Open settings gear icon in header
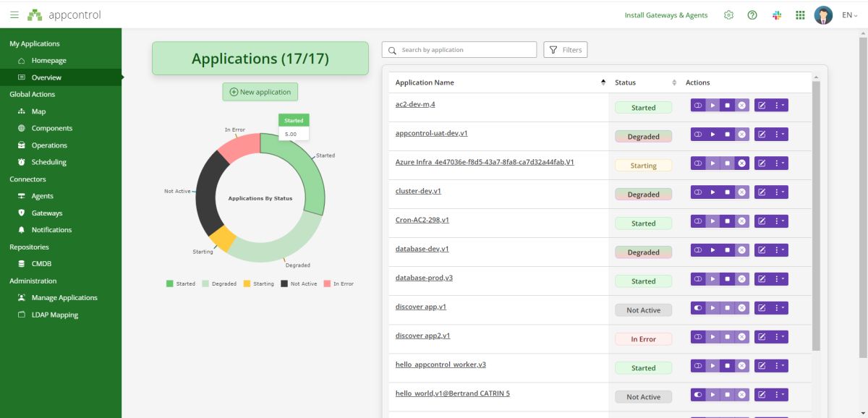The height and width of the screenshot is (418, 868). (x=728, y=15)
